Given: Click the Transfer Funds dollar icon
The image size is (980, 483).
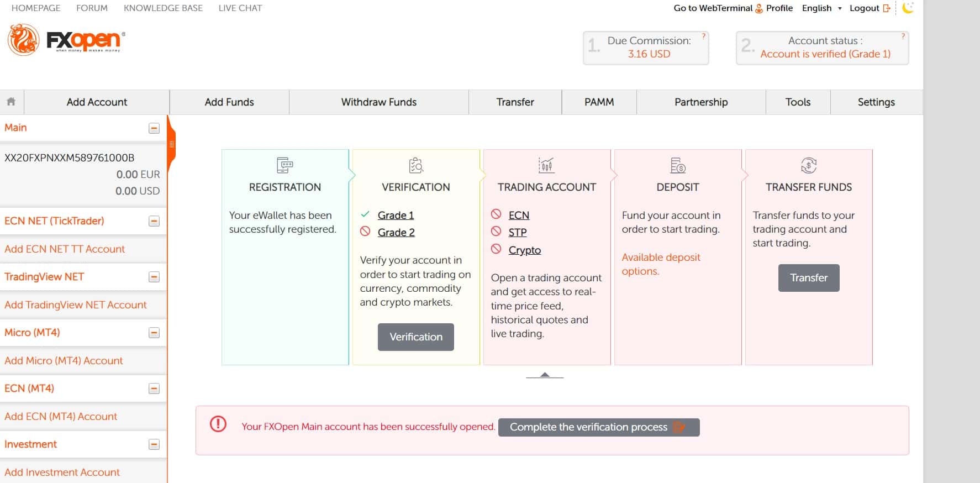Looking at the screenshot, I should [809, 165].
